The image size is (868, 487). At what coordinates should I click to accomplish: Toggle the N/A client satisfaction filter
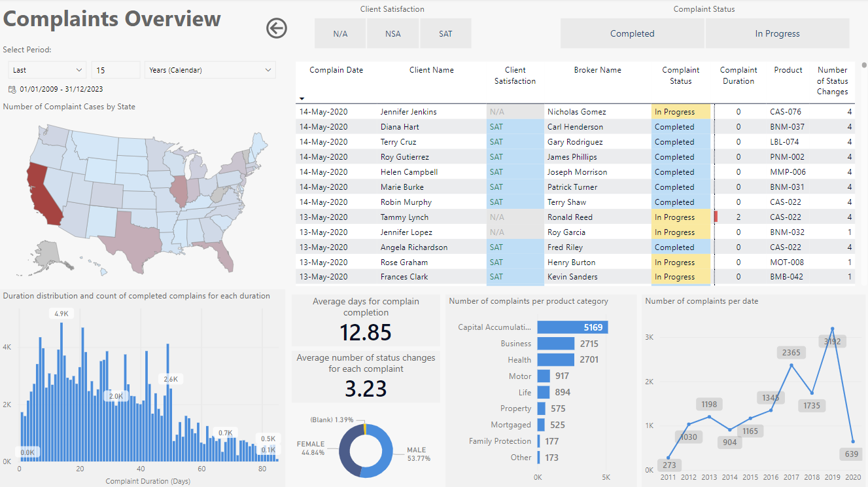point(340,33)
